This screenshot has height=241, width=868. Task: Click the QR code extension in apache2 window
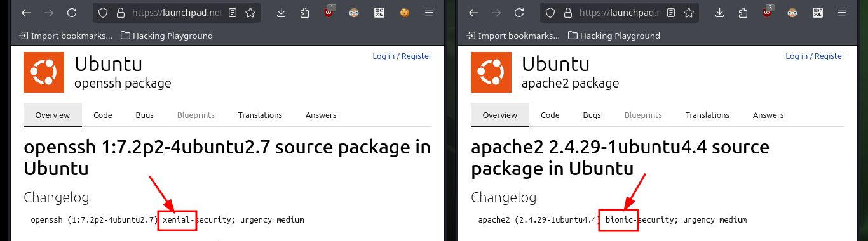point(818,12)
